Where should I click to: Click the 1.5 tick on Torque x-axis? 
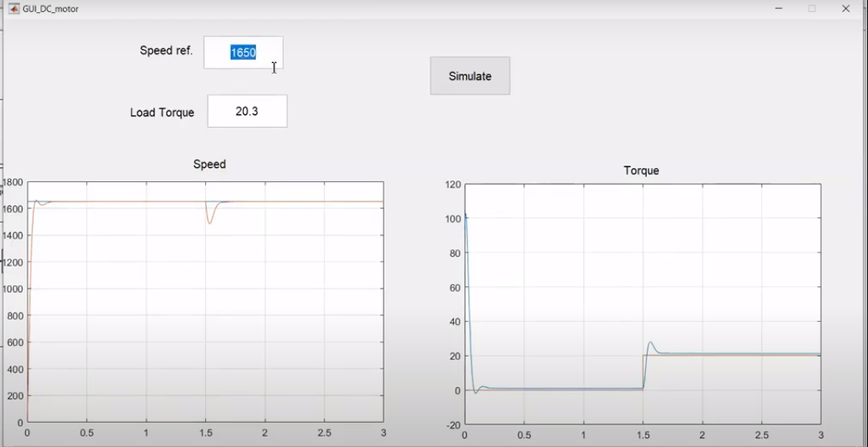pos(643,436)
